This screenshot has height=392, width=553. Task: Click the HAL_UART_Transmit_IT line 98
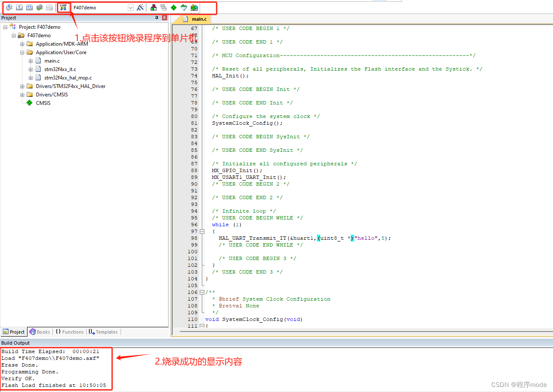(x=305, y=238)
